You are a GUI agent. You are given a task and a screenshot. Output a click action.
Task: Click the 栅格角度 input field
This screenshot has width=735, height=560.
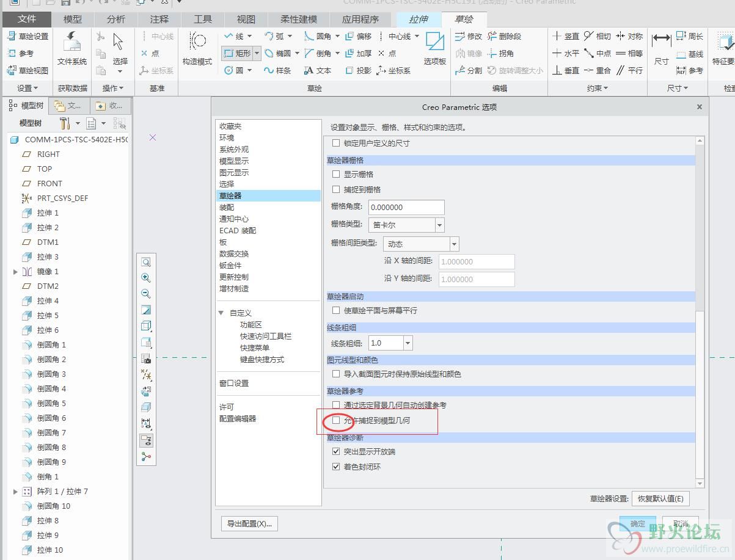tap(406, 207)
